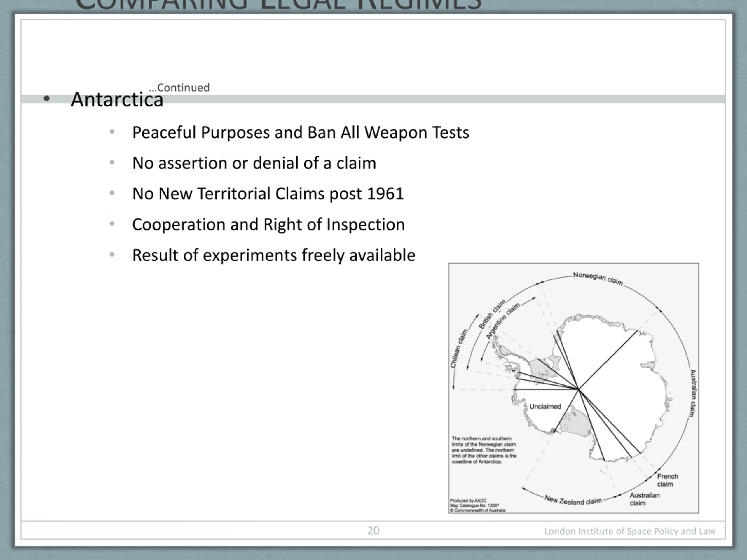Select 'Cooperation and Right of Inspection' bullet
The width and height of the screenshot is (747, 560).
tap(268, 225)
